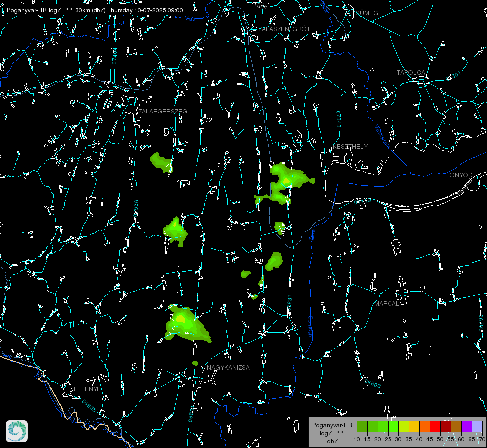Click the MARCALI city label
The image size is (487, 448).
388,304
